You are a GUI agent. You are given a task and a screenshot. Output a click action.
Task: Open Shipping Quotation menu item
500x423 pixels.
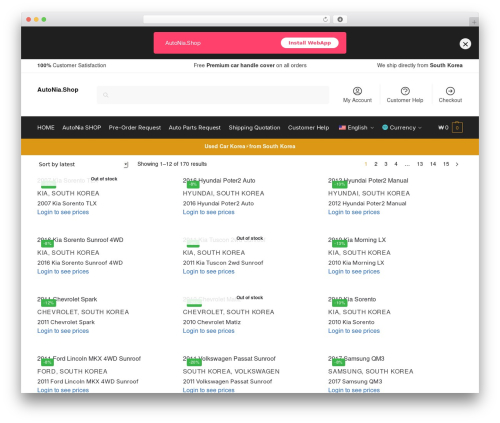(254, 127)
